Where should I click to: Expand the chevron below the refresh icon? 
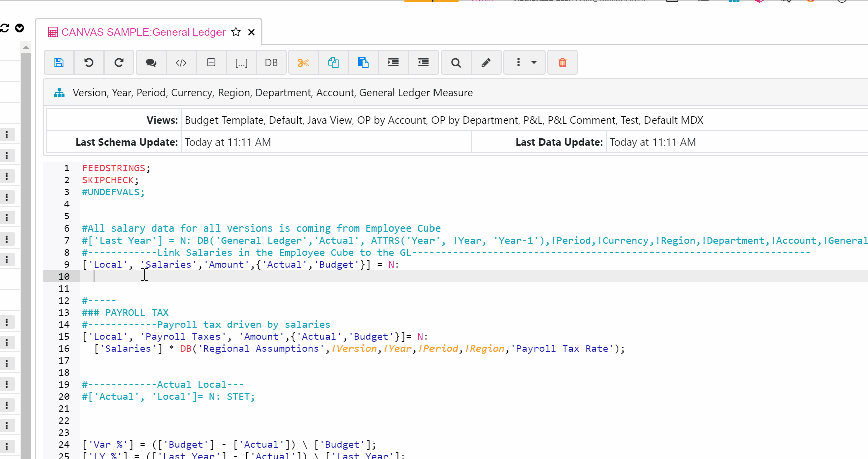pos(19,28)
